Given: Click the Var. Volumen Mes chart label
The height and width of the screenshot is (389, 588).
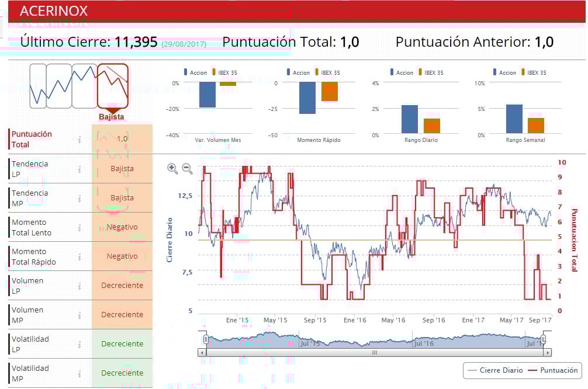Looking at the screenshot, I should (x=218, y=140).
